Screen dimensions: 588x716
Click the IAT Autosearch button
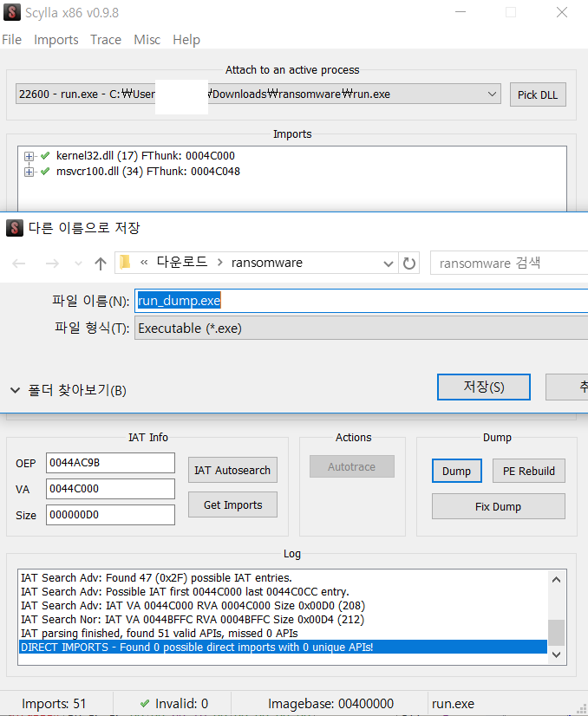(x=232, y=470)
